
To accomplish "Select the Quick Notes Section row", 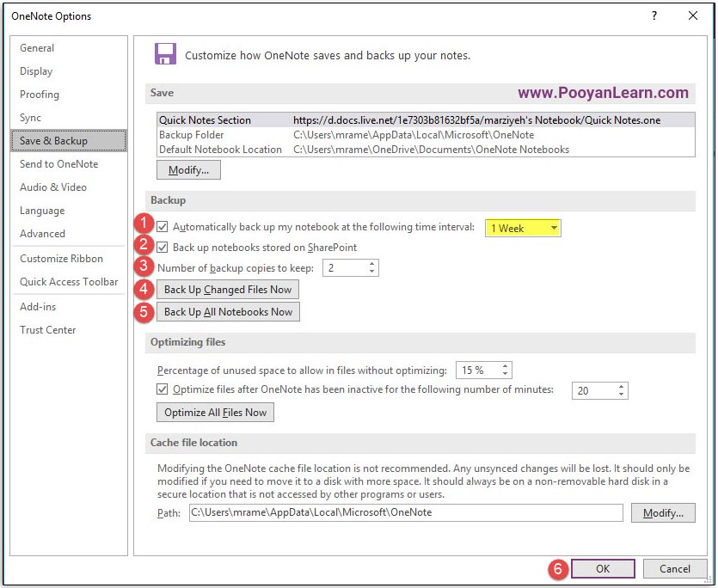I will pyautogui.click(x=426, y=120).
